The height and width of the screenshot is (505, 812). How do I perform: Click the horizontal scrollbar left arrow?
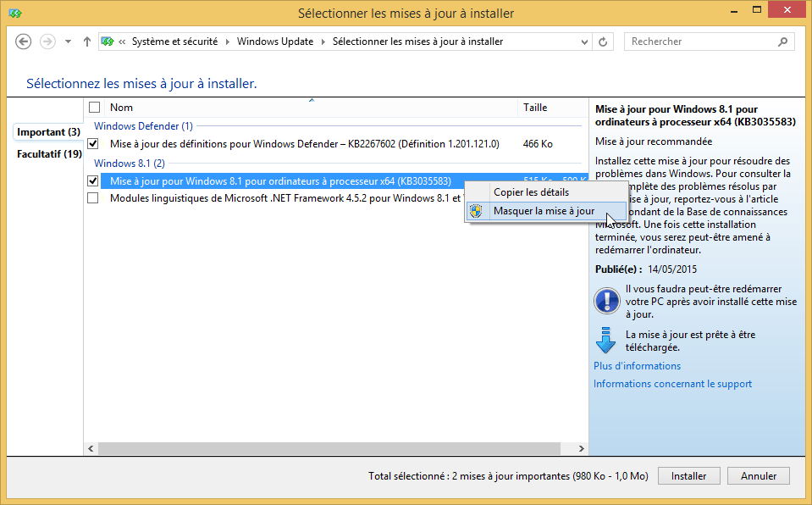[x=91, y=448]
